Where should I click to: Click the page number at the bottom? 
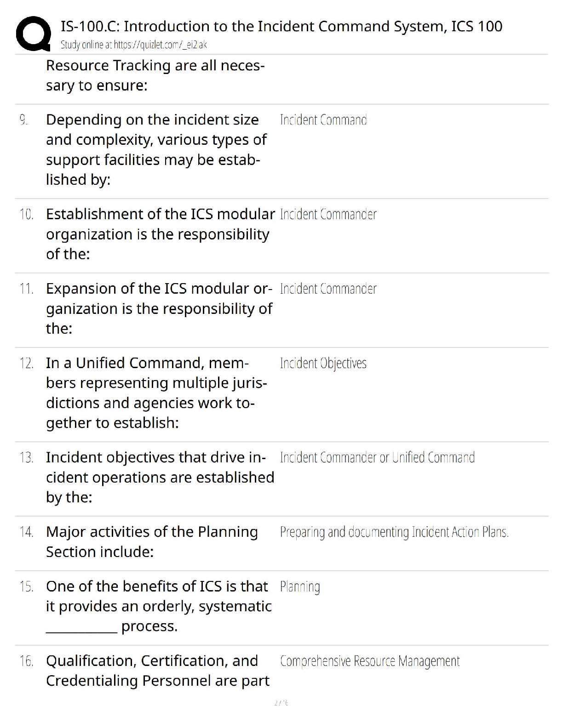281,703
